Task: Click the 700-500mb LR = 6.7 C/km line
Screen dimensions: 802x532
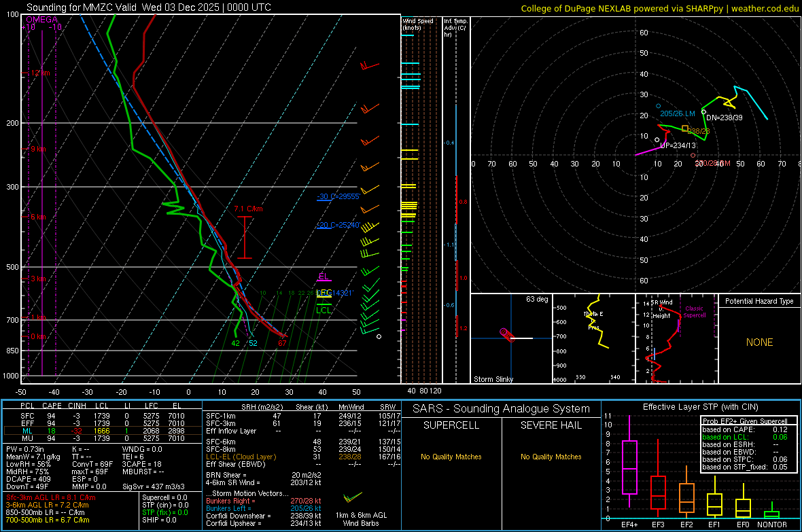Action: (x=48, y=520)
